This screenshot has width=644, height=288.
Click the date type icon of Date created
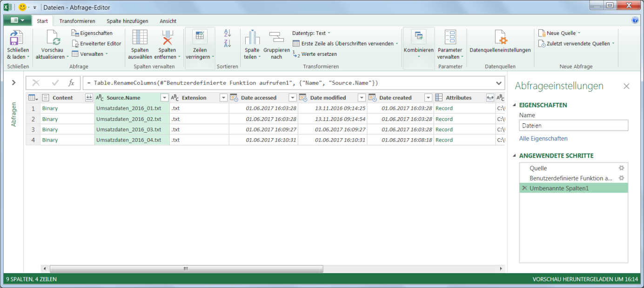(x=372, y=98)
